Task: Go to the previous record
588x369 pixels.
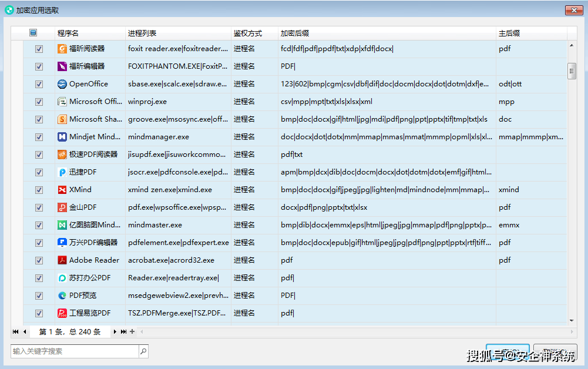Action: pos(25,331)
